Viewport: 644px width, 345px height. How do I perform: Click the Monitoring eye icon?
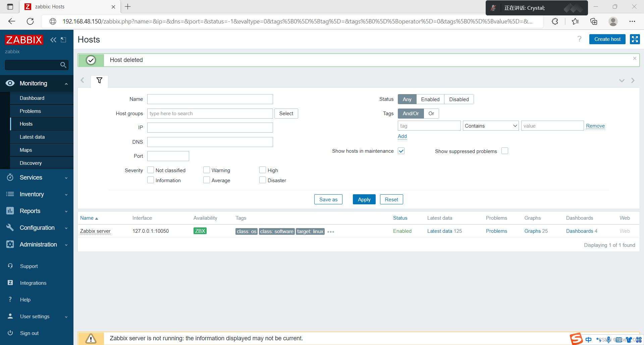pos(10,83)
